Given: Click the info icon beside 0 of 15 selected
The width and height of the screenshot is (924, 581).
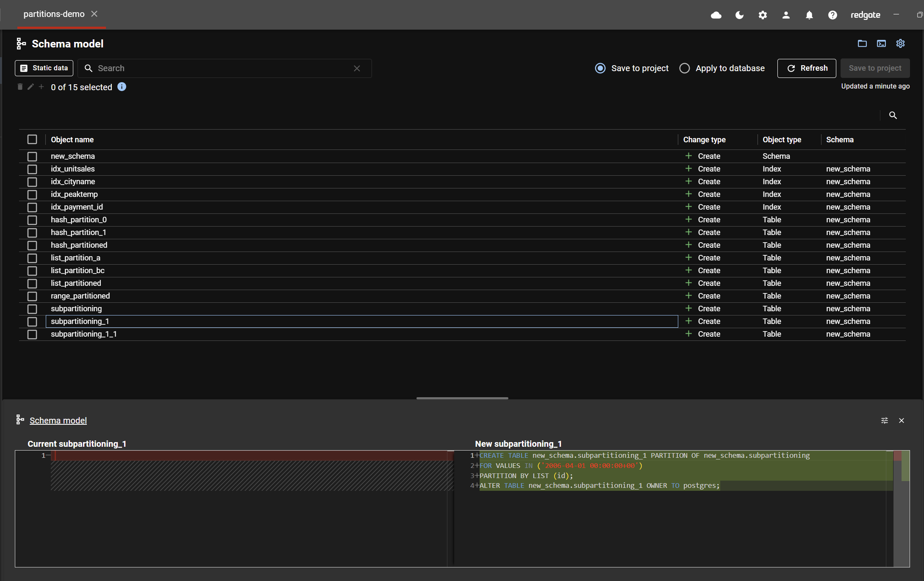Looking at the screenshot, I should (x=122, y=87).
